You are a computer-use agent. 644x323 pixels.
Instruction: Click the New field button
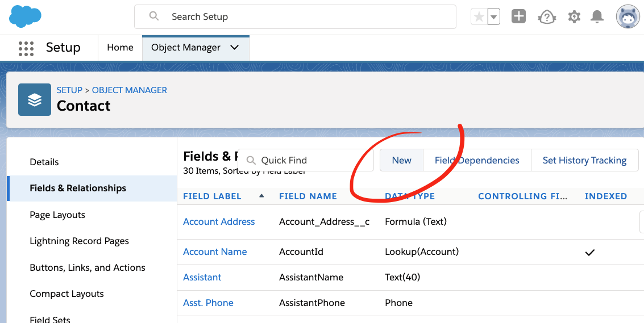pos(401,160)
